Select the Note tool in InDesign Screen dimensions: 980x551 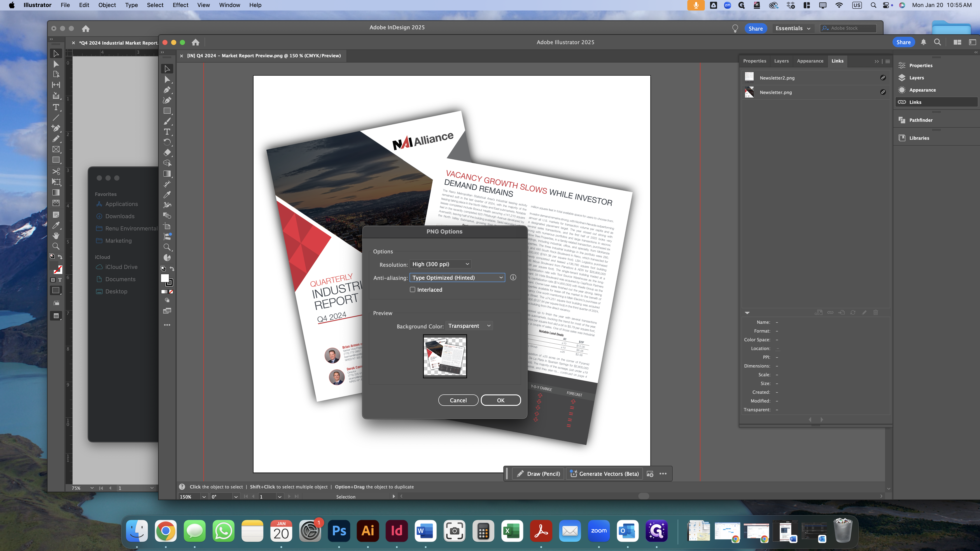click(x=56, y=215)
